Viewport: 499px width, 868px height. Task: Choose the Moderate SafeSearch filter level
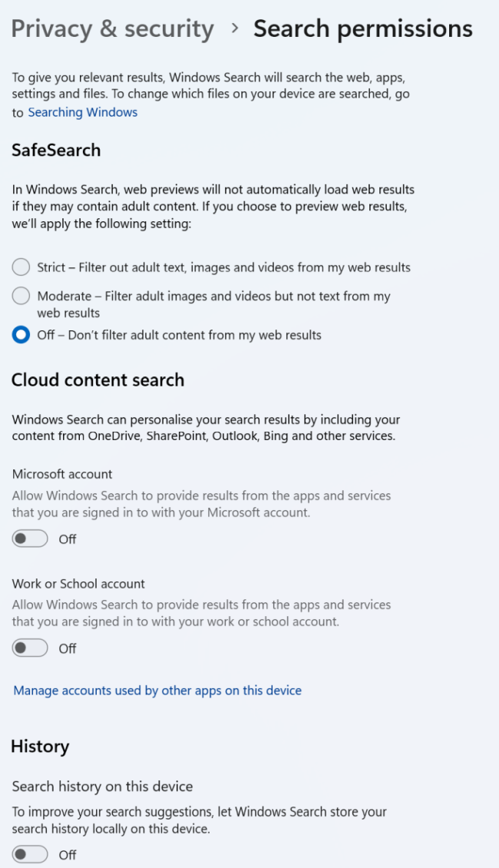click(x=21, y=296)
